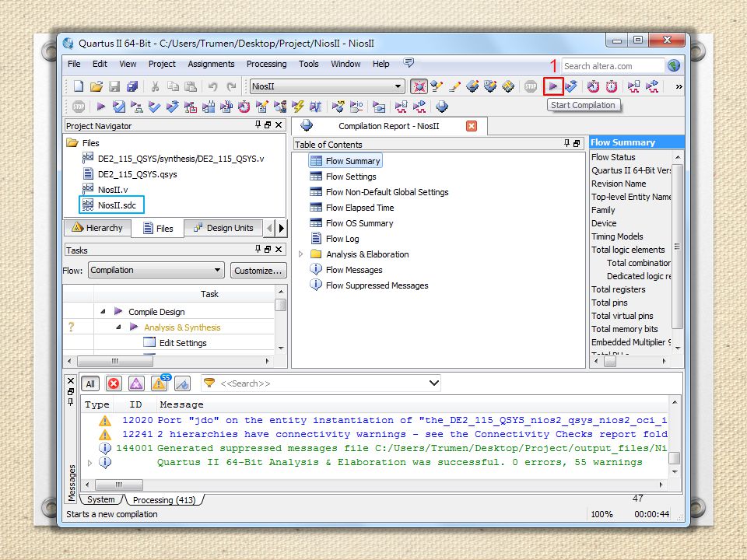Click the Open folder toolbar icon

coord(96,86)
